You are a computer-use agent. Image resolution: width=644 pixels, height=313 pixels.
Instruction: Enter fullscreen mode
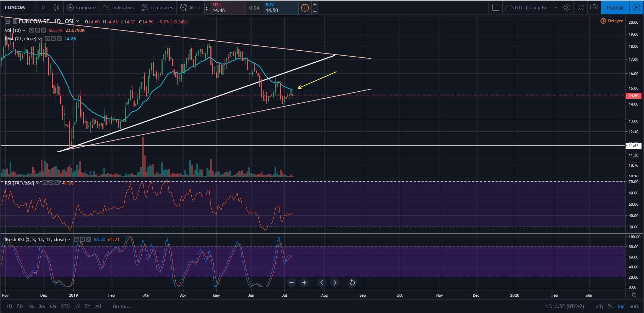point(581,7)
